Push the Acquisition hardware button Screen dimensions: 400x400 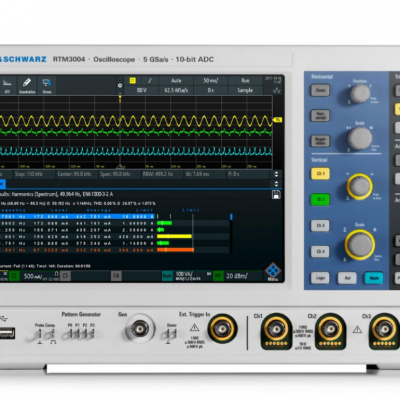(x=320, y=141)
